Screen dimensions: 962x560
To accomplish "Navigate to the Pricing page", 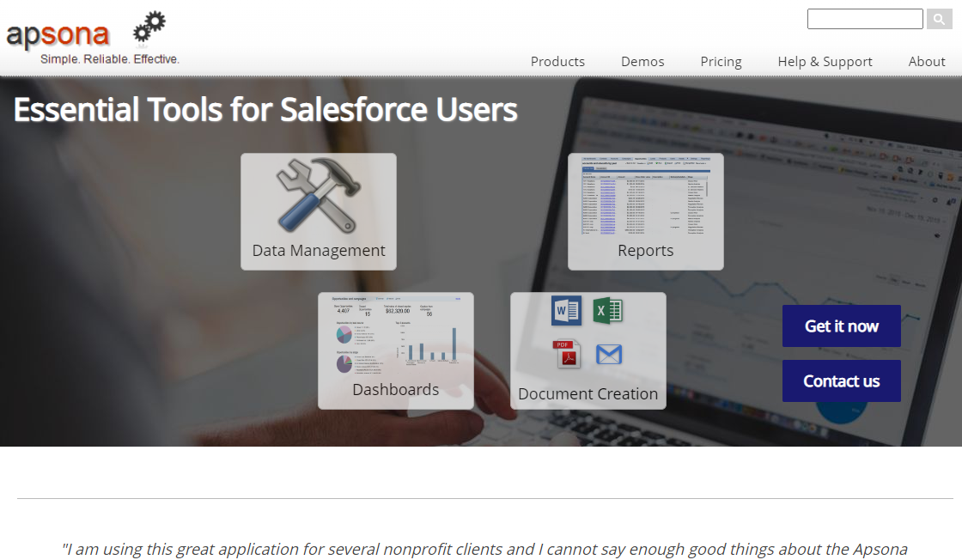I will (721, 61).
